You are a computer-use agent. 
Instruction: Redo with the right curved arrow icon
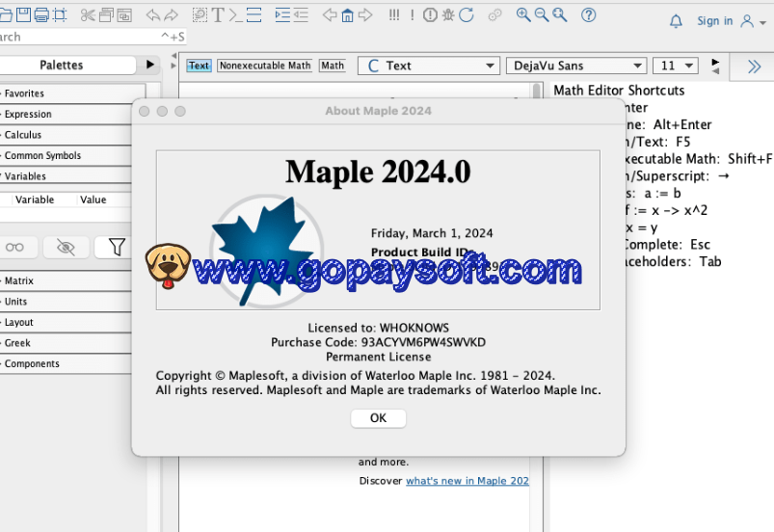(171, 15)
